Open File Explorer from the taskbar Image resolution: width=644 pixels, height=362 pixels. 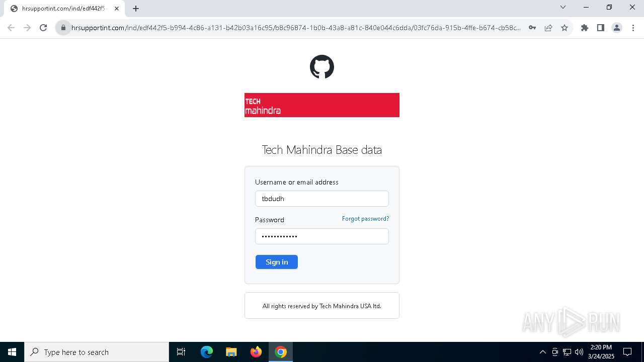(231, 352)
